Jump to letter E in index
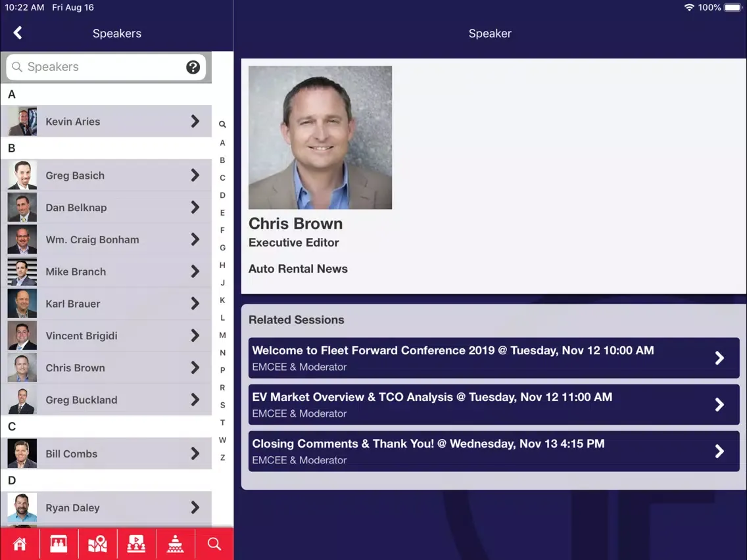Viewport: 747px width, 560px height. [x=222, y=213]
